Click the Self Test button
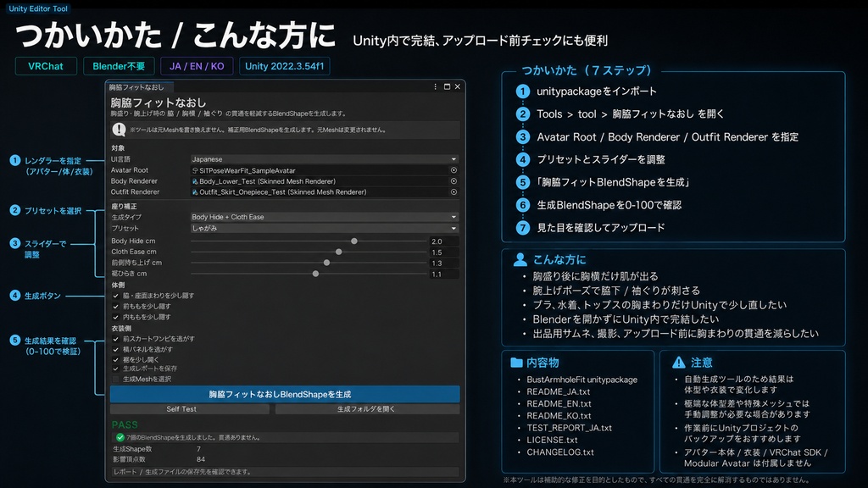Screen dimensions: 868x488 pyautogui.click(x=189, y=409)
